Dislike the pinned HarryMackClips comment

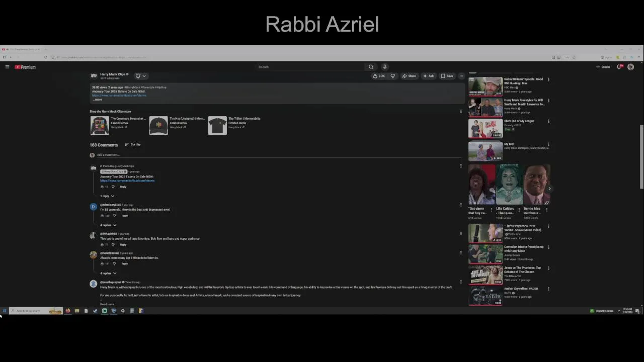coord(113,187)
